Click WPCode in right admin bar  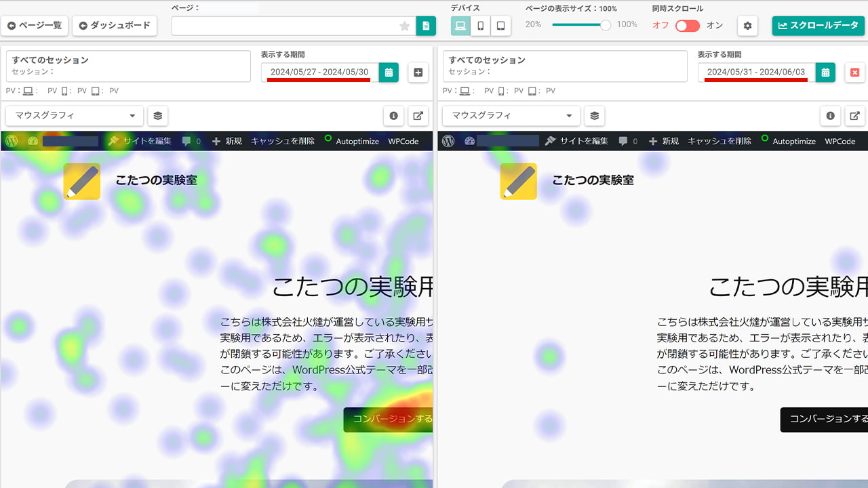coord(840,141)
